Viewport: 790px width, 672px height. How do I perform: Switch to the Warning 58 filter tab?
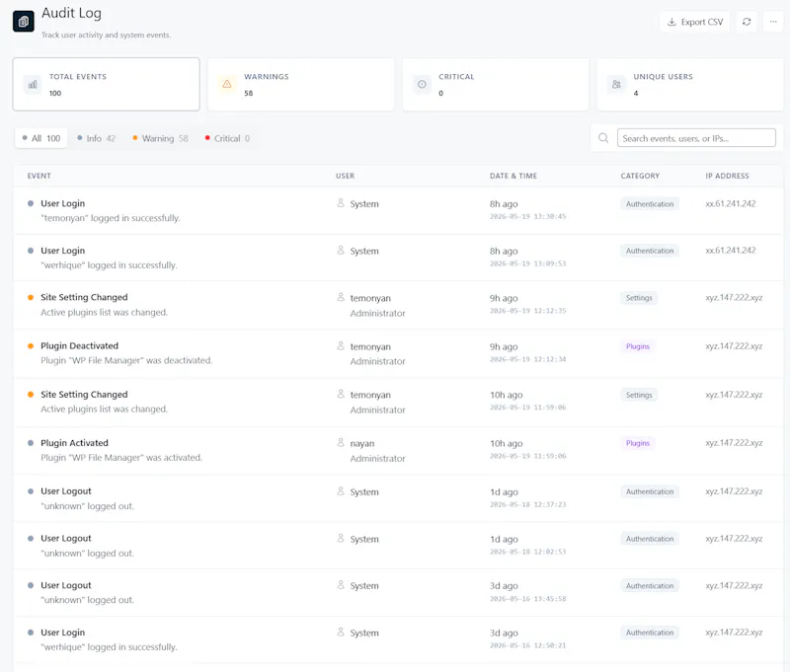coord(160,138)
